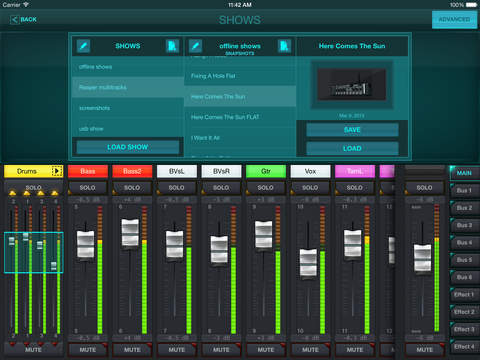Image resolution: width=480 pixels, height=360 pixels.
Task: Click the new snapshot icon beside offline shows
Action: [x=284, y=46]
